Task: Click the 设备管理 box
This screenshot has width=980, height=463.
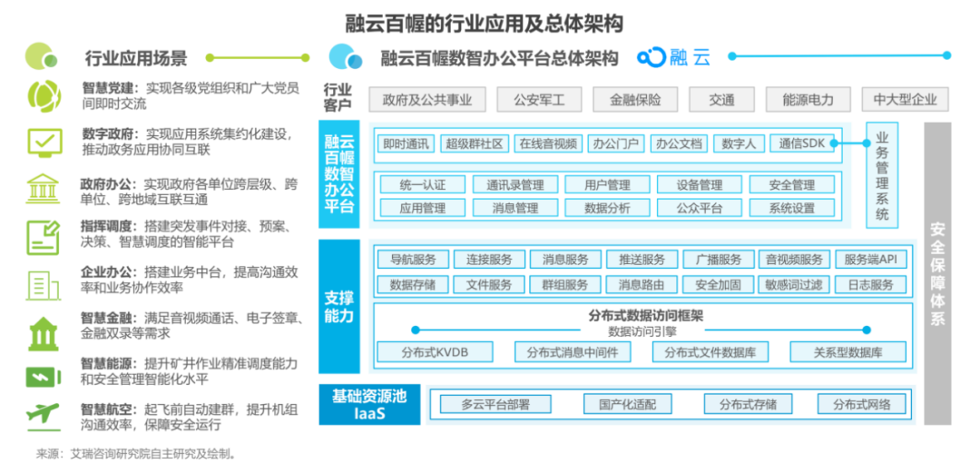Action: coord(700,184)
